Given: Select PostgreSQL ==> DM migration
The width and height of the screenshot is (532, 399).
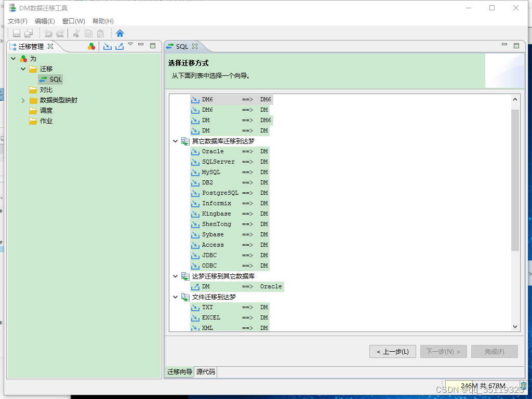Looking at the screenshot, I should tap(230, 193).
